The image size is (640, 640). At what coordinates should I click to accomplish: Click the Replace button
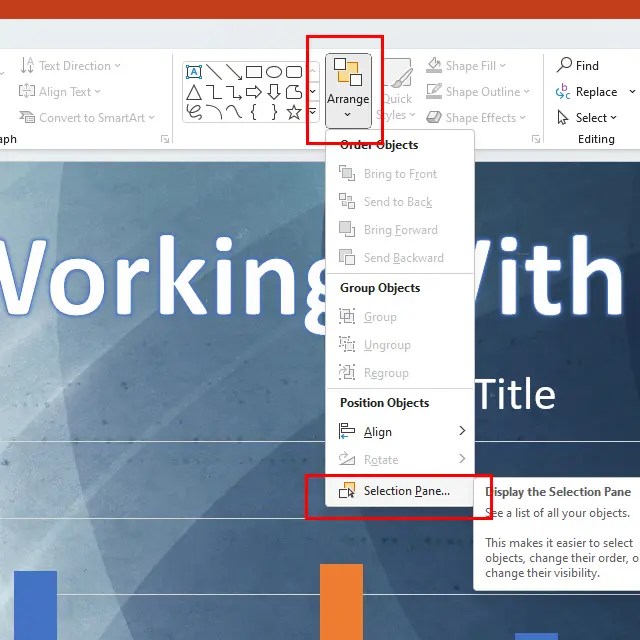[x=587, y=92]
